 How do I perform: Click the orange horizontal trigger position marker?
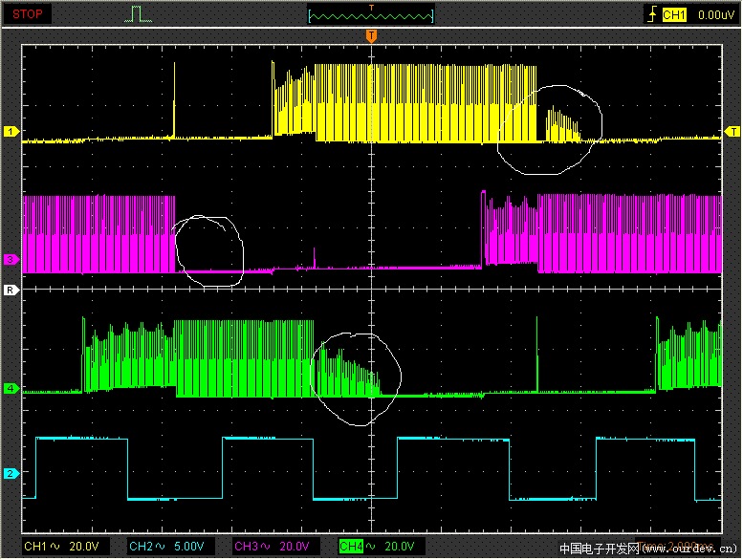pos(371,36)
